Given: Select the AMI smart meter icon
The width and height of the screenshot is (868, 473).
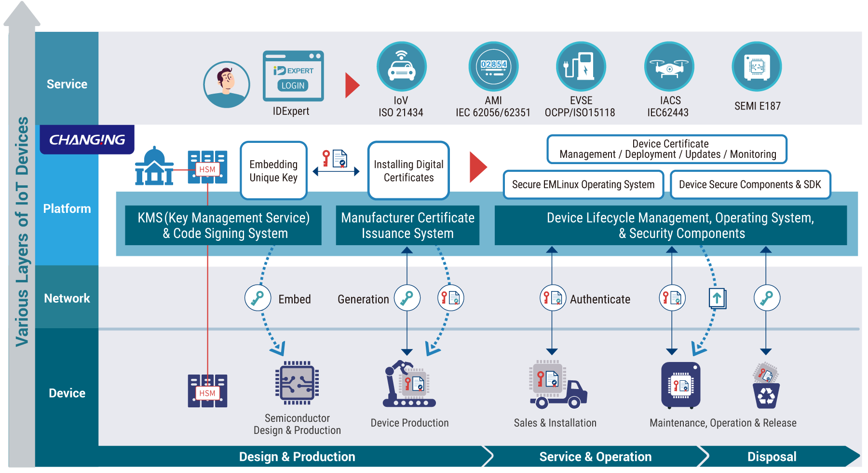Looking at the screenshot, I should [493, 67].
